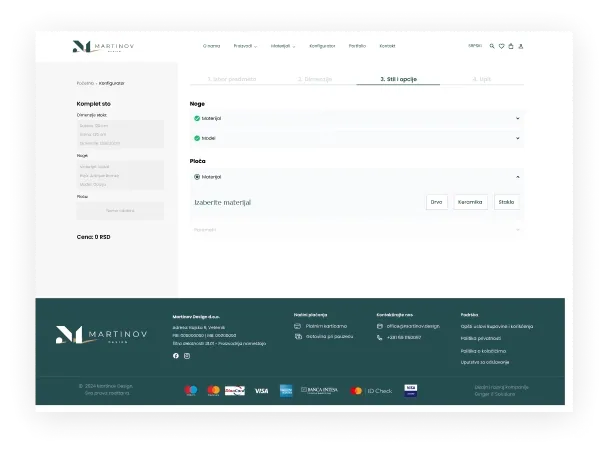
Task: Click the card payment icon in footer
Action: pyautogui.click(x=298, y=326)
